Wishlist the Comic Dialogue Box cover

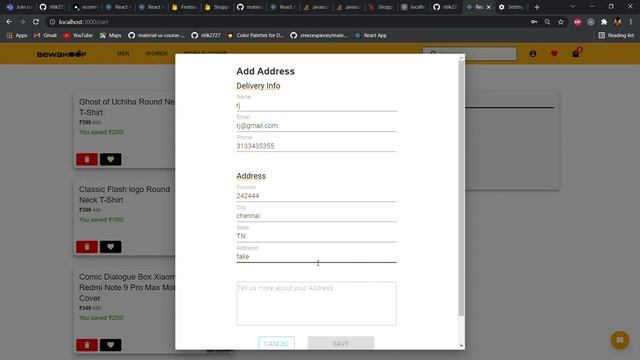(110, 345)
